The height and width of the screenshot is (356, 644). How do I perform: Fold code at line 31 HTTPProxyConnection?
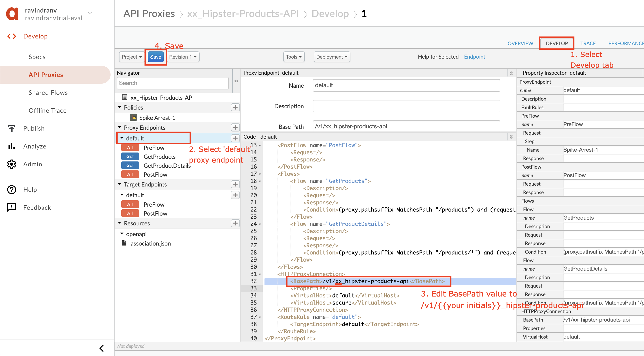(260, 274)
